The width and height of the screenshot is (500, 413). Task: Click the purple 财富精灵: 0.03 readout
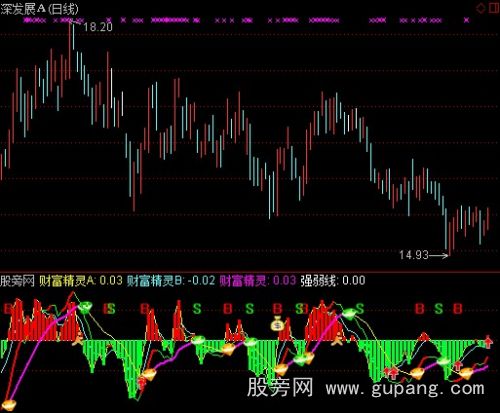pyautogui.click(x=258, y=281)
